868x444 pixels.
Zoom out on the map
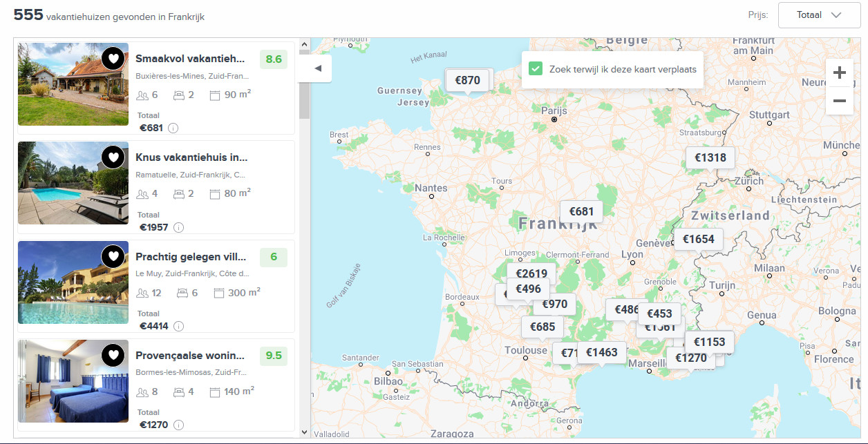point(839,102)
